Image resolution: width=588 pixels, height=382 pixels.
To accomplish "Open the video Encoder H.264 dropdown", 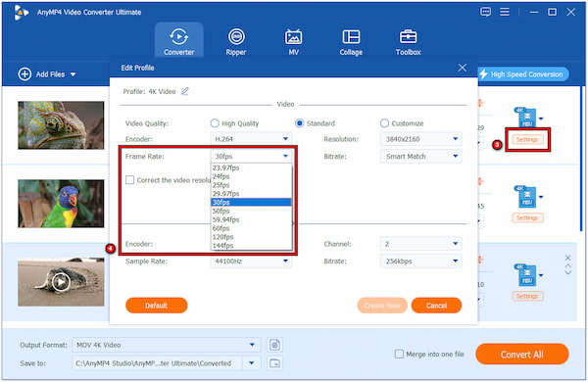I will 251,139.
